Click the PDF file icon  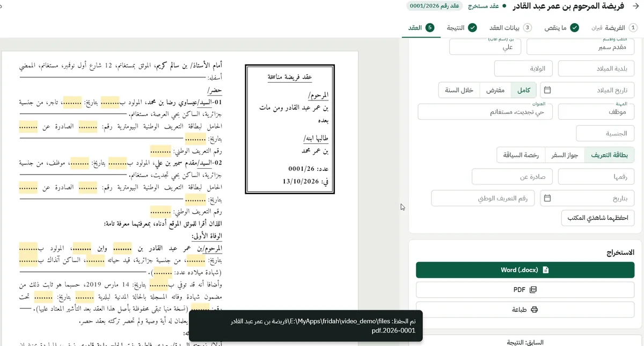[x=533, y=290]
